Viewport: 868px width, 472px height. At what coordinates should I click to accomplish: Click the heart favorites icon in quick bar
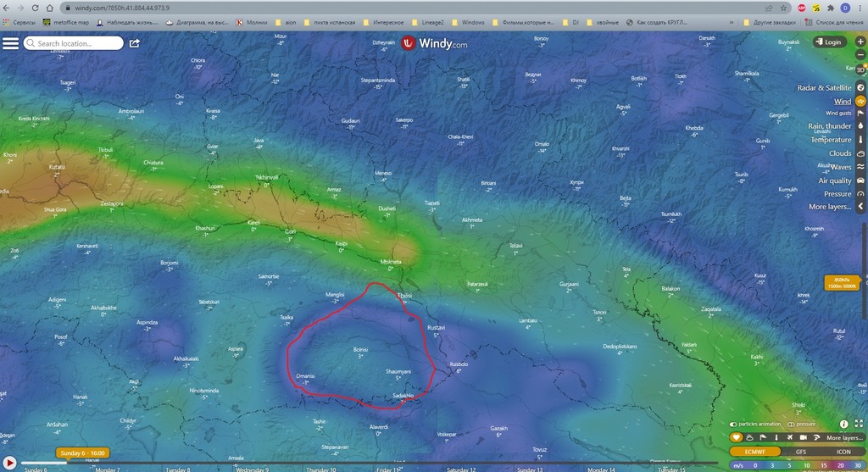tap(736, 438)
